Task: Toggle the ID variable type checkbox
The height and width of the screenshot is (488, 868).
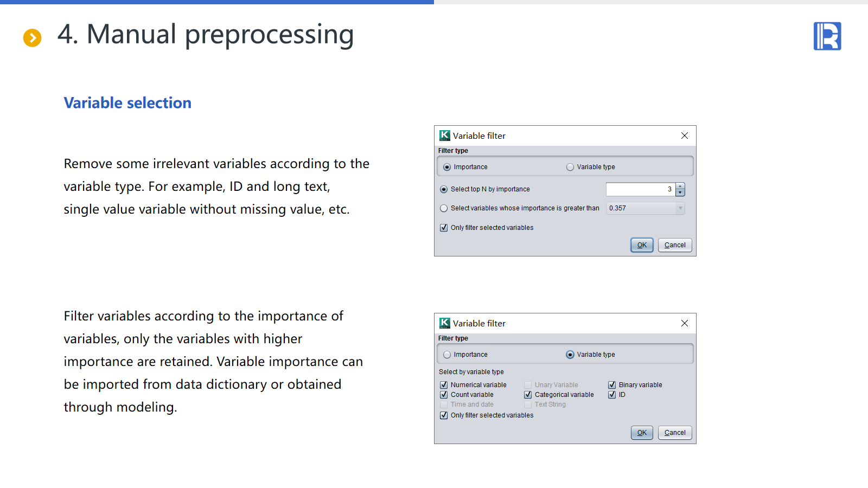Action: [612, 395]
